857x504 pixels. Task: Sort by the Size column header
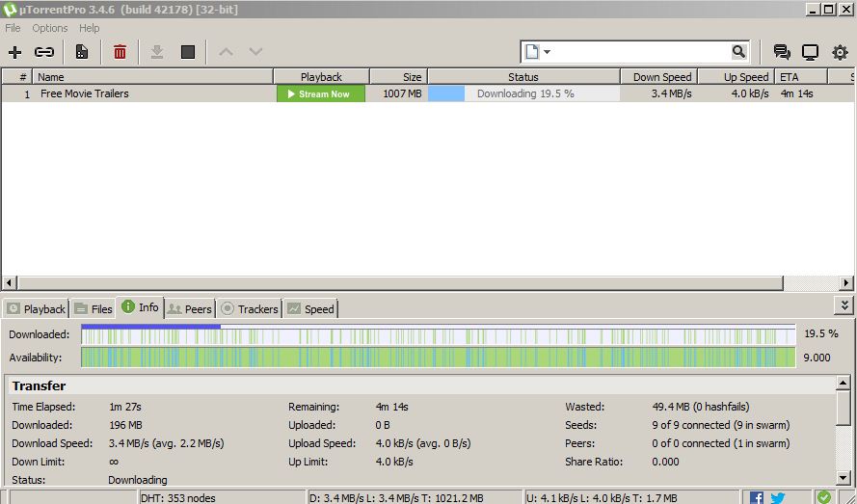click(398, 76)
